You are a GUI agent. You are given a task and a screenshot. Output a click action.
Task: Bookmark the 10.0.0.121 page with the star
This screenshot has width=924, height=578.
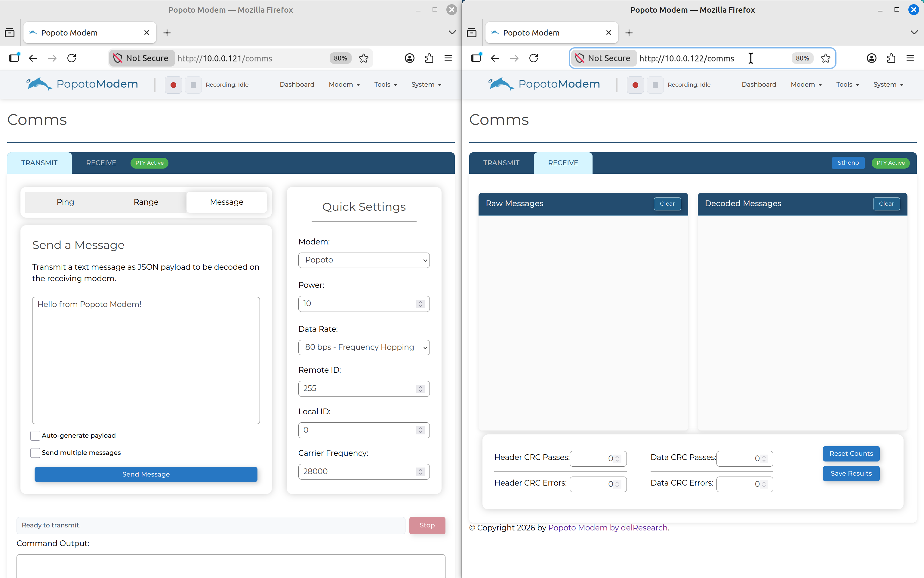364,58
